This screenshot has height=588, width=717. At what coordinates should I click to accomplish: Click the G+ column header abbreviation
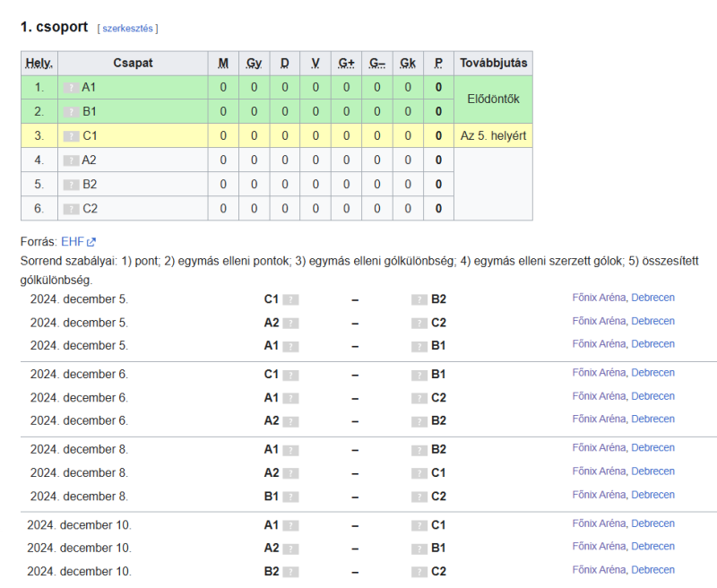[x=346, y=63]
